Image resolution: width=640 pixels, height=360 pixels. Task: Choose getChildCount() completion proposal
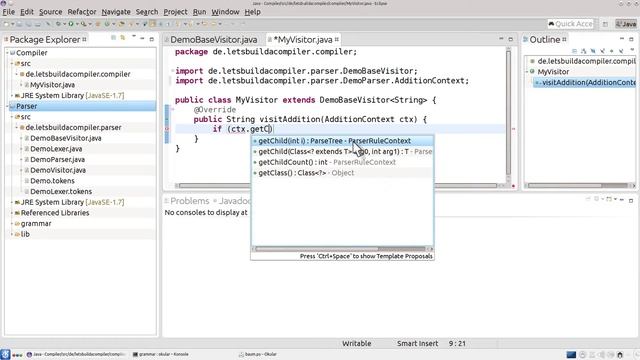[342, 162]
